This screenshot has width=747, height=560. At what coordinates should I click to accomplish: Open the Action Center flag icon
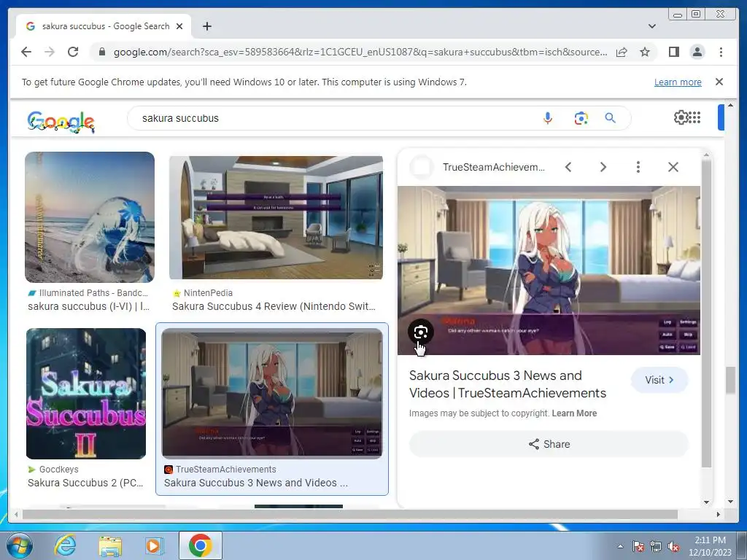pos(638,546)
